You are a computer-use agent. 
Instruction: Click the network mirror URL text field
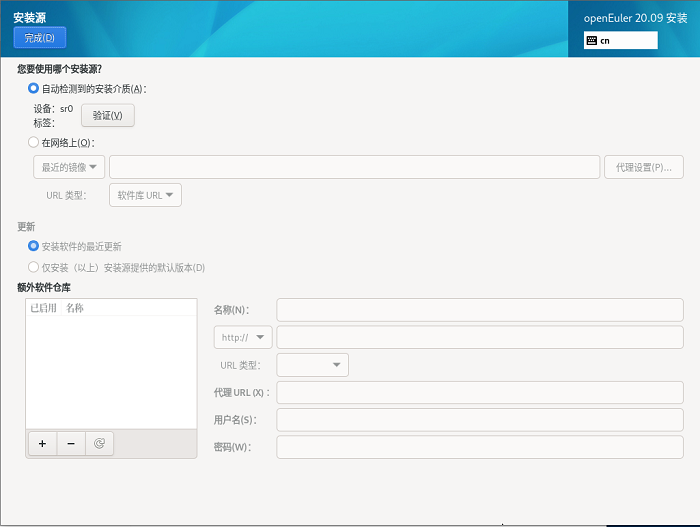tap(354, 167)
